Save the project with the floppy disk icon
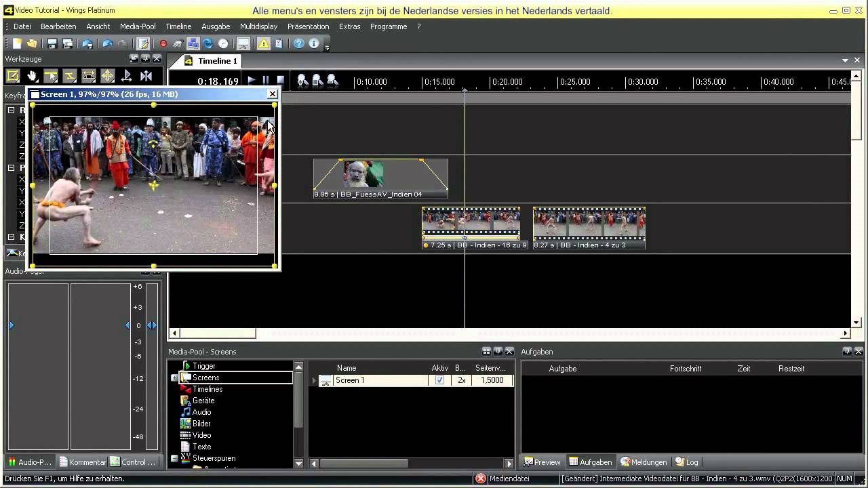This screenshot has height=488, width=868. [x=52, y=43]
